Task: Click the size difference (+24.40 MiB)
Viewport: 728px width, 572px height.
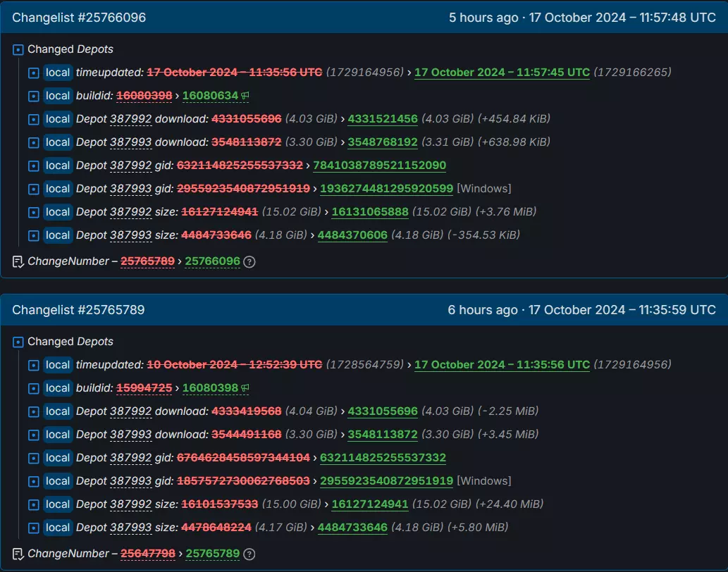Action: [x=510, y=504]
